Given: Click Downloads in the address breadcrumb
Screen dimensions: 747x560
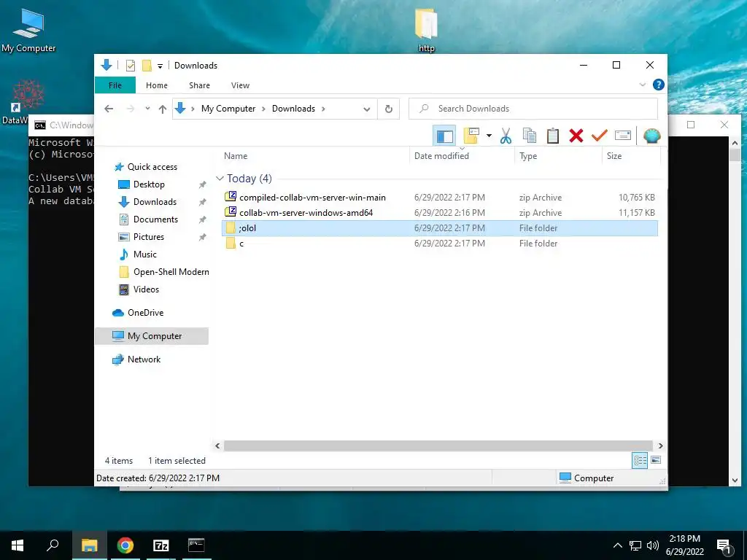Looking at the screenshot, I should pos(293,109).
